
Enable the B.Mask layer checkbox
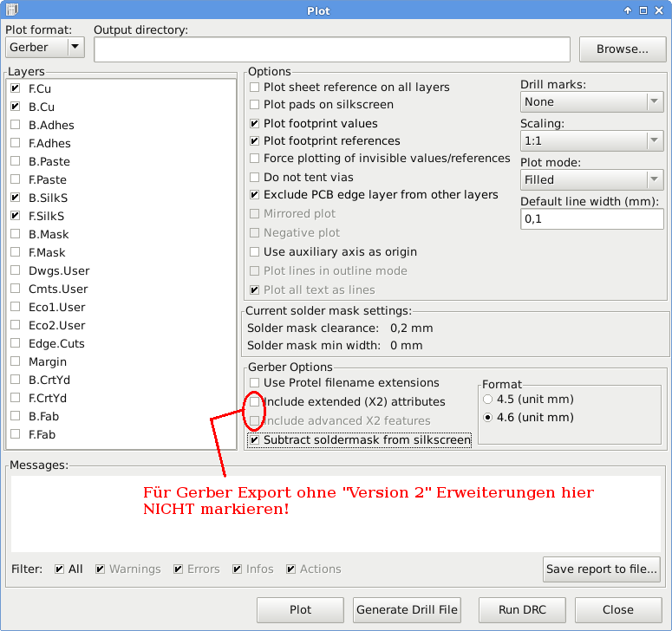pyautogui.click(x=16, y=234)
